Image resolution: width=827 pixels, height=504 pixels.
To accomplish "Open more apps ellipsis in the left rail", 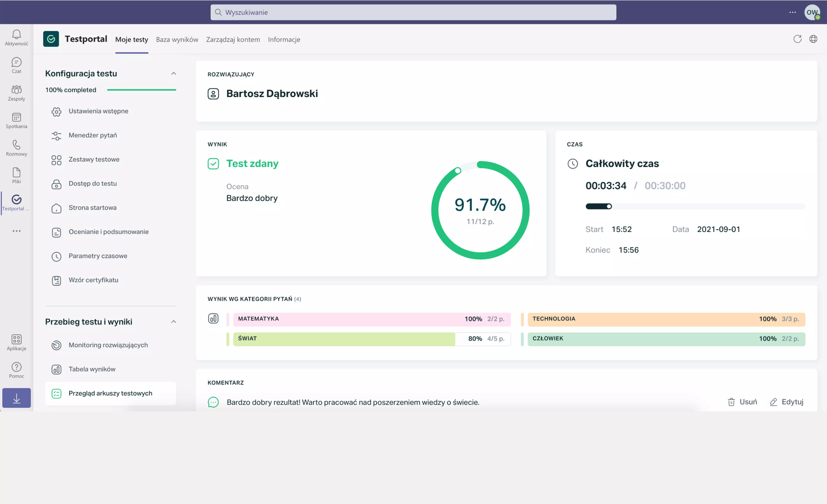I will [x=16, y=231].
